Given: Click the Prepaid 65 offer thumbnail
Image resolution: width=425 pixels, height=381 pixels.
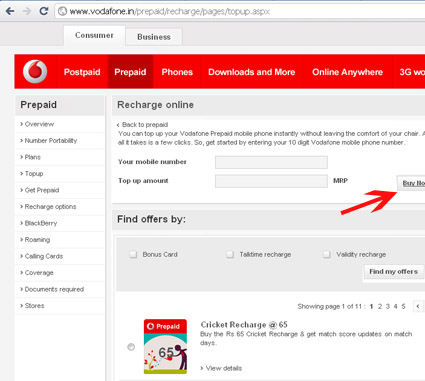Looking at the screenshot, I should pos(165,346).
